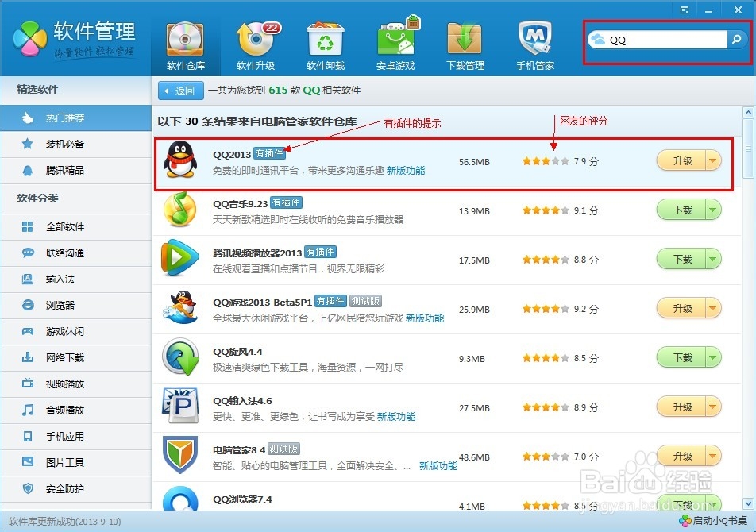
Task: Expand the dropdown arrow for QQ旋风 下载
Action: pos(713,357)
